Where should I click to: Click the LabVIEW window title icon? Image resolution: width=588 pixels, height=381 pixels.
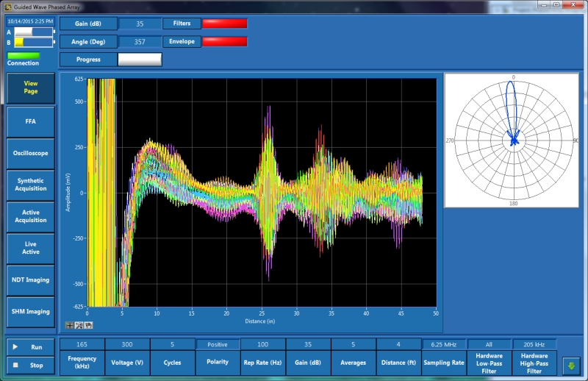pyautogui.click(x=8, y=7)
